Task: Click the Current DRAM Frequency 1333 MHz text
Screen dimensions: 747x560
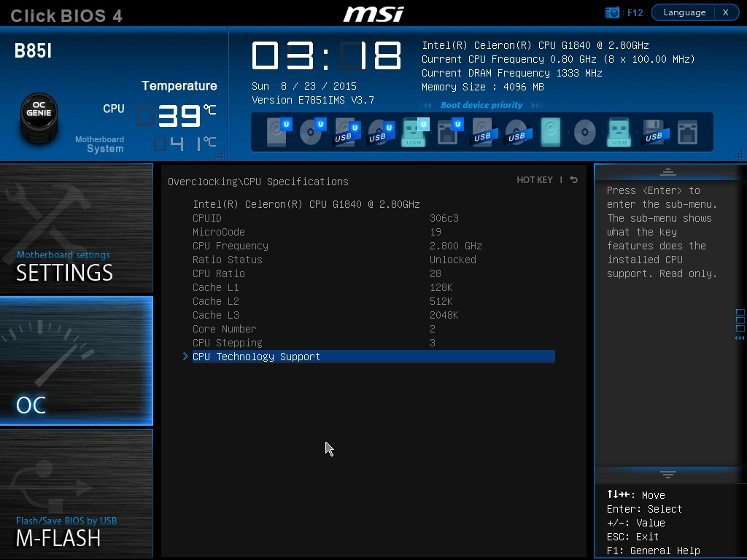Action: click(x=511, y=73)
